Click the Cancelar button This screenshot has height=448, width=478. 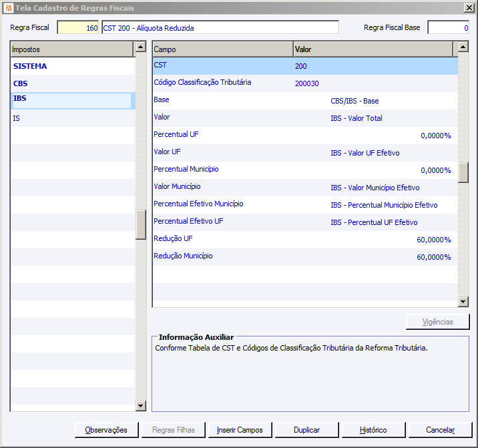click(x=440, y=430)
